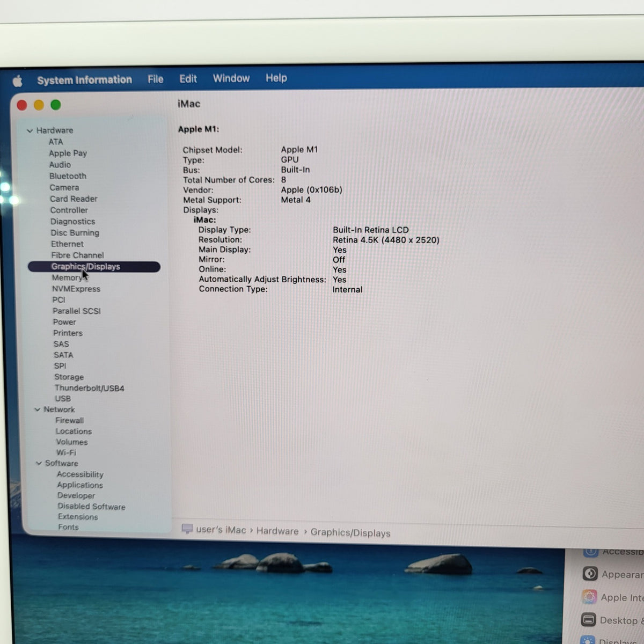644x644 pixels.
Task: Select Thunderbolt/USB4 in the sidebar
Action: coord(89,388)
